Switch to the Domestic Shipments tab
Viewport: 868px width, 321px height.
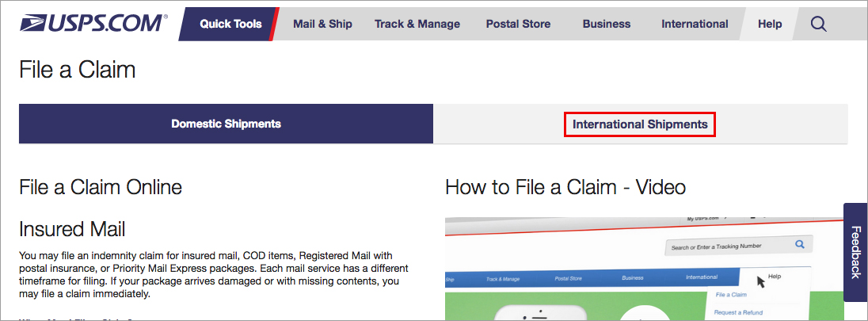coord(226,124)
